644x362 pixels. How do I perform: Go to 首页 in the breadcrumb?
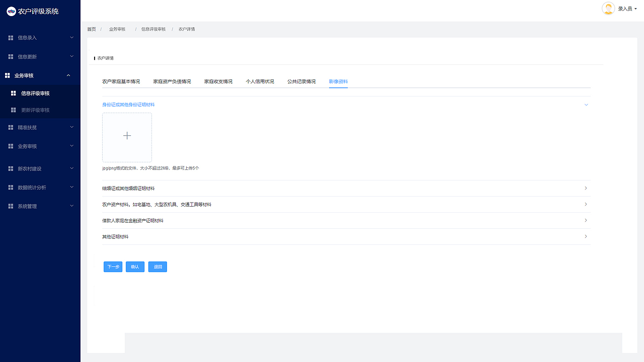click(92, 29)
